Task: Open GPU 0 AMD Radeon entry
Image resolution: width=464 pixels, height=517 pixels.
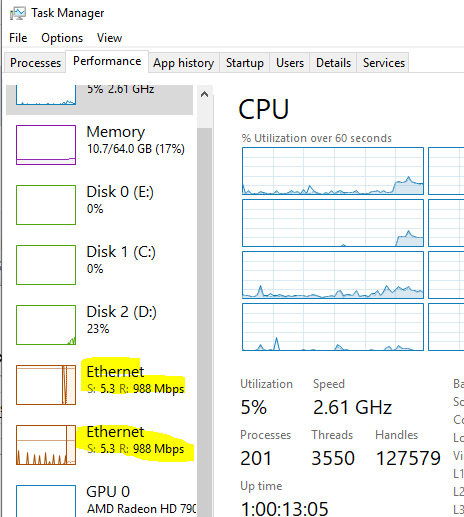Action: pos(99,500)
